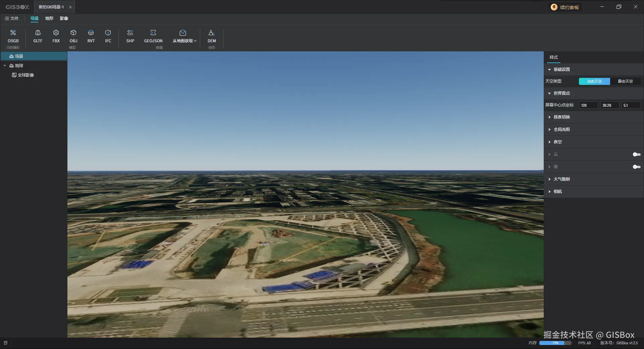The image size is (644, 349).
Task: Click the IFC import icon
Action: 108,33
